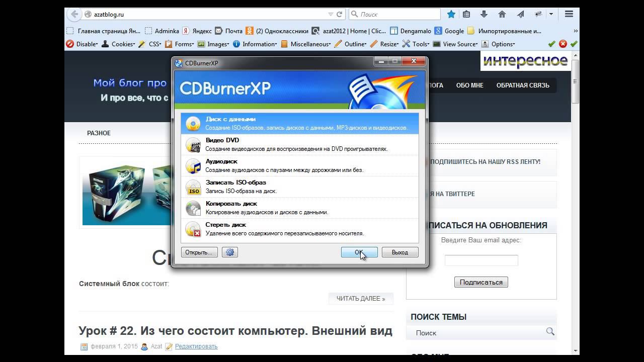Click the Azat author link

pyautogui.click(x=156, y=346)
